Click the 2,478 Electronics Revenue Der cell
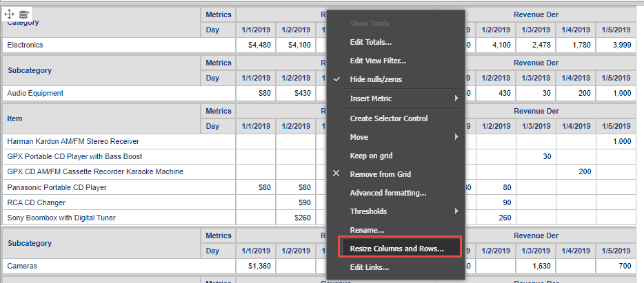This screenshot has height=283, width=644. 536,45
